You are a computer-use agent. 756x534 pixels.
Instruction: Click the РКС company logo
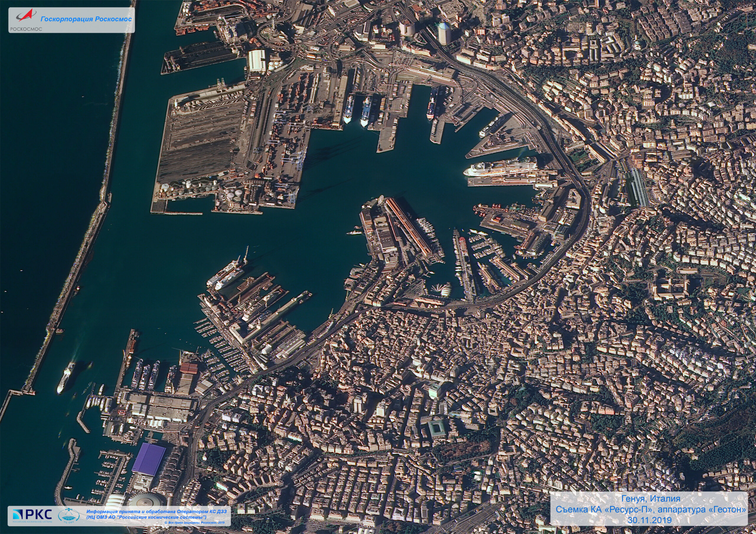tap(32, 515)
